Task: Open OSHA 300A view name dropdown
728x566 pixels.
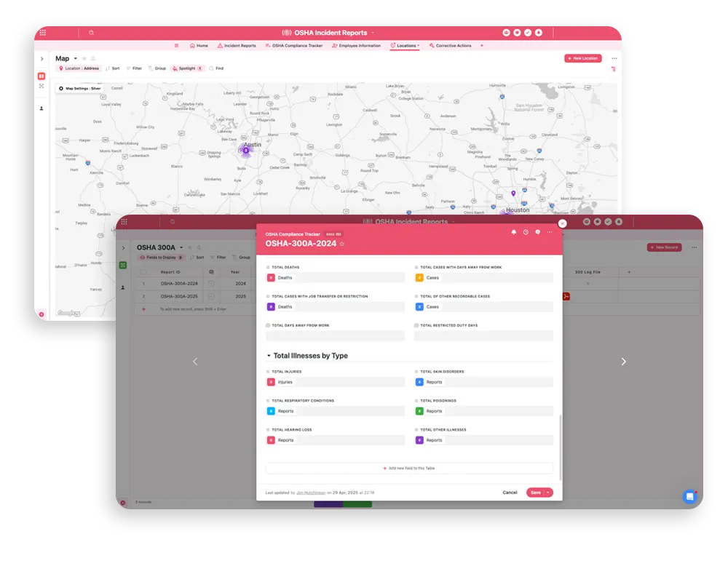Action: click(x=181, y=248)
